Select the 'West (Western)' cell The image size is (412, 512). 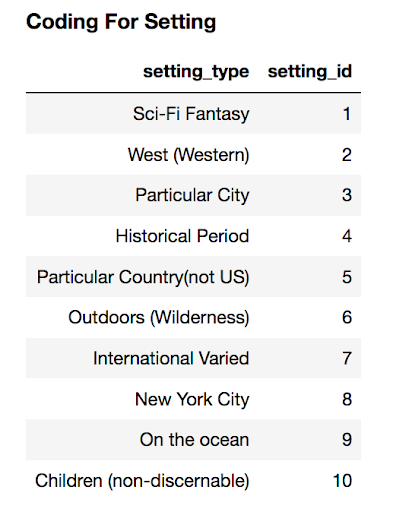pyautogui.click(x=188, y=155)
